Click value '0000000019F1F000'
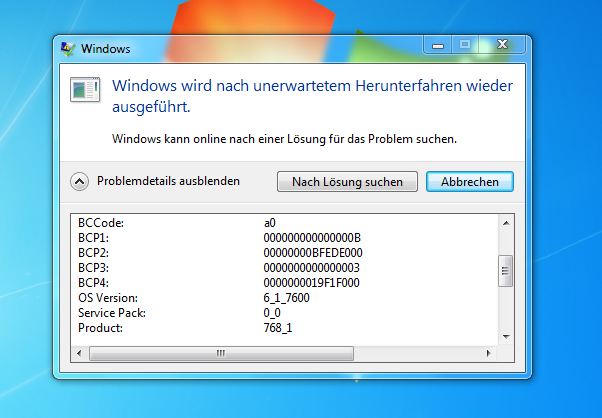This screenshot has height=418, width=602. [312, 283]
